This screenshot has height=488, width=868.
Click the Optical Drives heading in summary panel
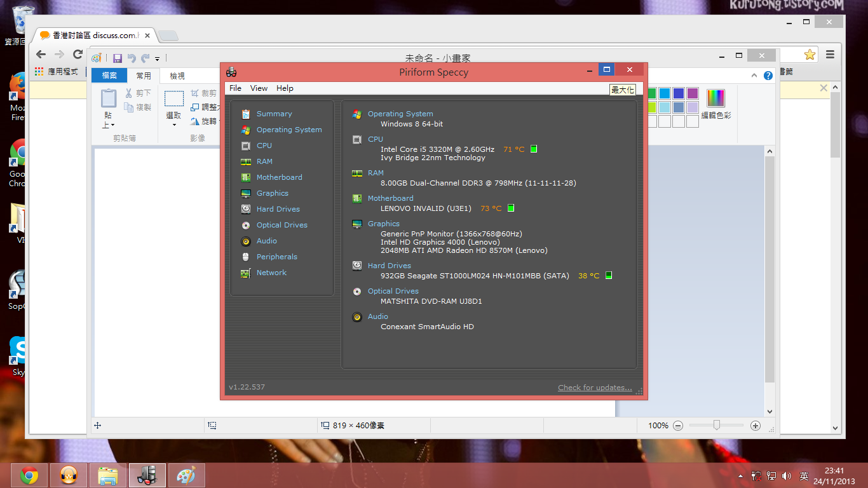coord(393,291)
